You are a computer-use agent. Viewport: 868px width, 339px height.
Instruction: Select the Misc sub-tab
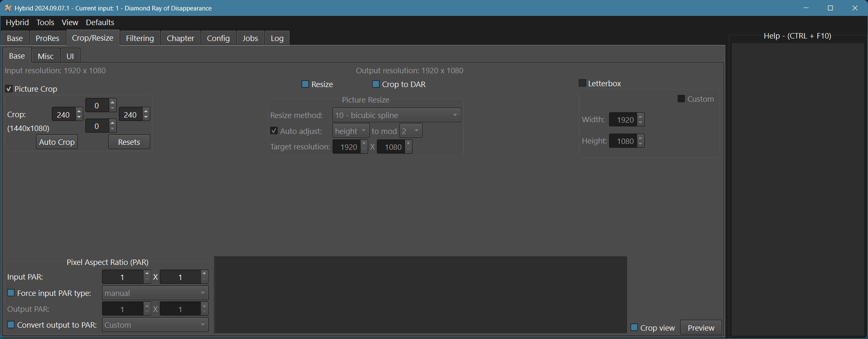pos(46,56)
